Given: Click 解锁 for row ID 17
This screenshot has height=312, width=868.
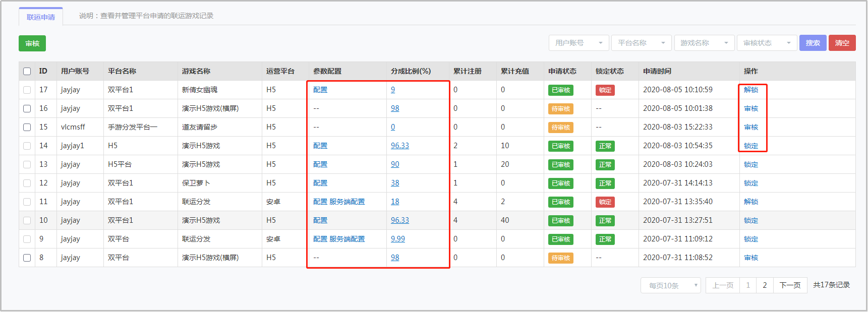Looking at the screenshot, I should coord(751,90).
